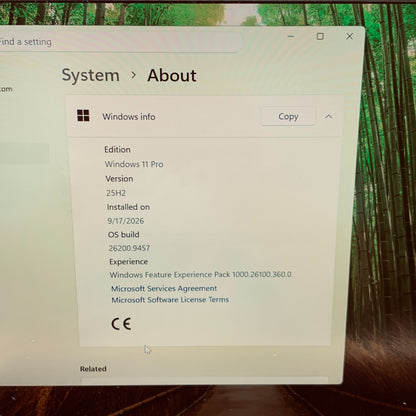Focus the Find a setting search box
The width and height of the screenshot is (416, 416).
[x=117, y=41]
